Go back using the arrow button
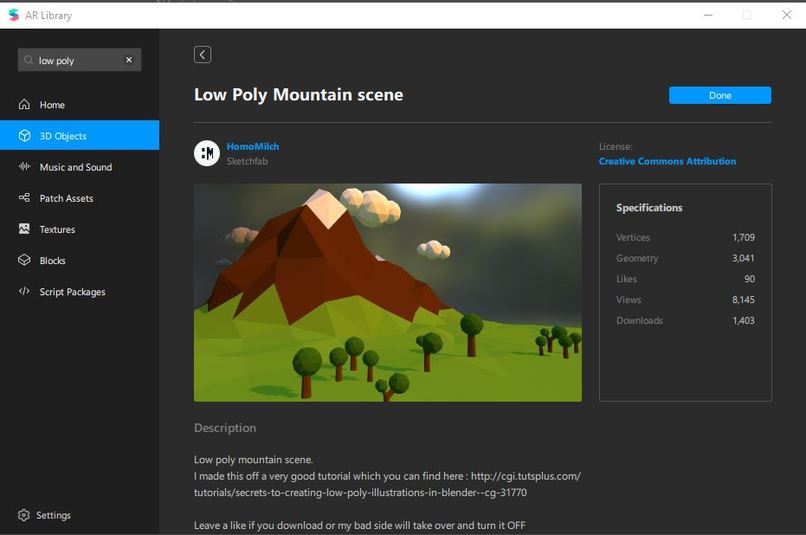This screenshot has height=535, width=806. (203, 54)
